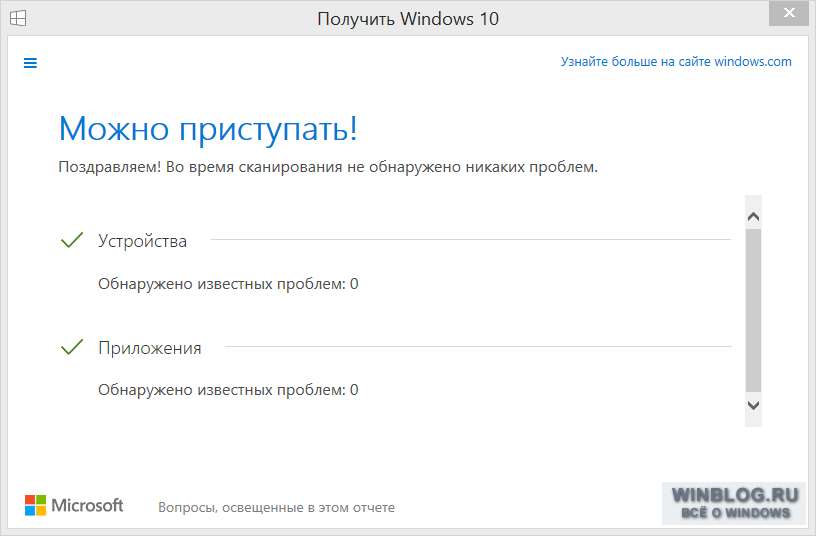Screen dimensions: 816x536
Task: Click the vertical scrollbar thumb
Action: tap(753, 311)
